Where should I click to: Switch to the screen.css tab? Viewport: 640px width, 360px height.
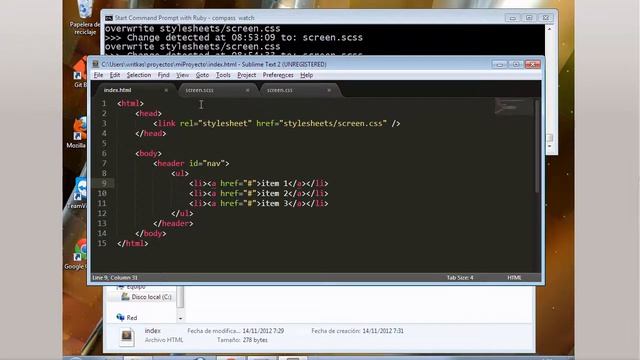click(280, 90)
